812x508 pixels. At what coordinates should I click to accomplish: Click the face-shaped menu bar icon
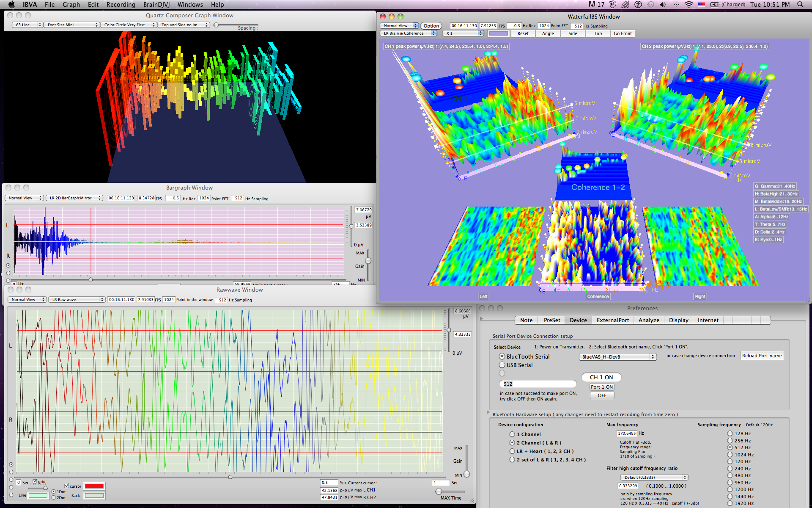coord(613,5)
